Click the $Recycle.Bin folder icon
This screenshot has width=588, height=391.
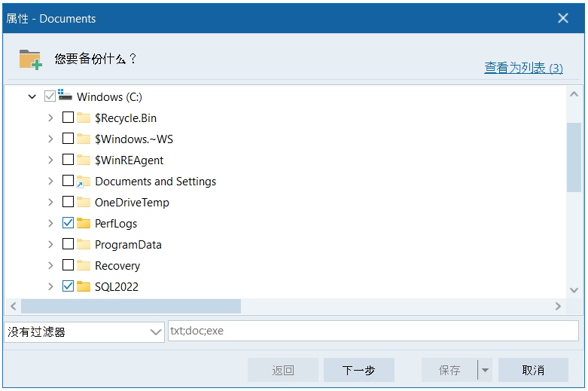pos(84,118)
